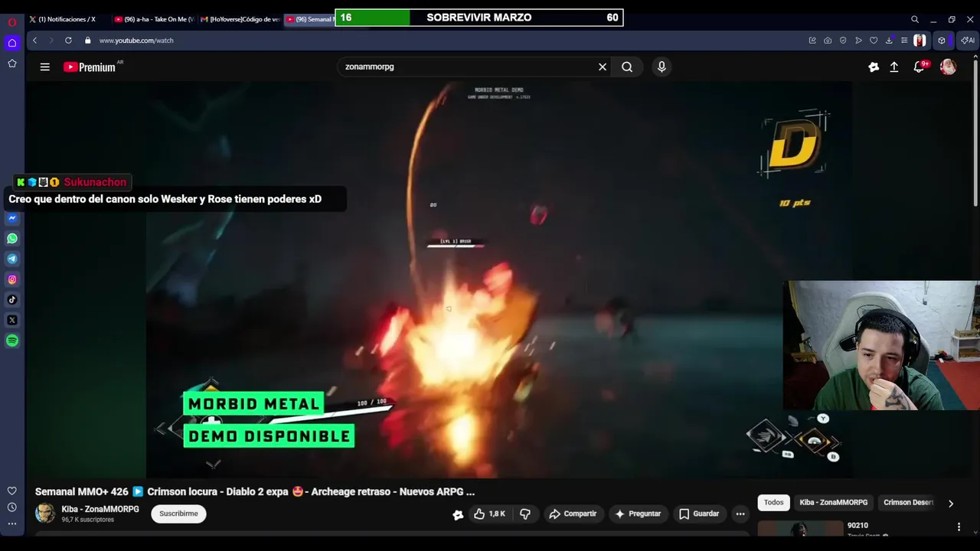The image size is (980, 551).
Task: Take a snapshot with the camera icon
Action: point(828,41)
